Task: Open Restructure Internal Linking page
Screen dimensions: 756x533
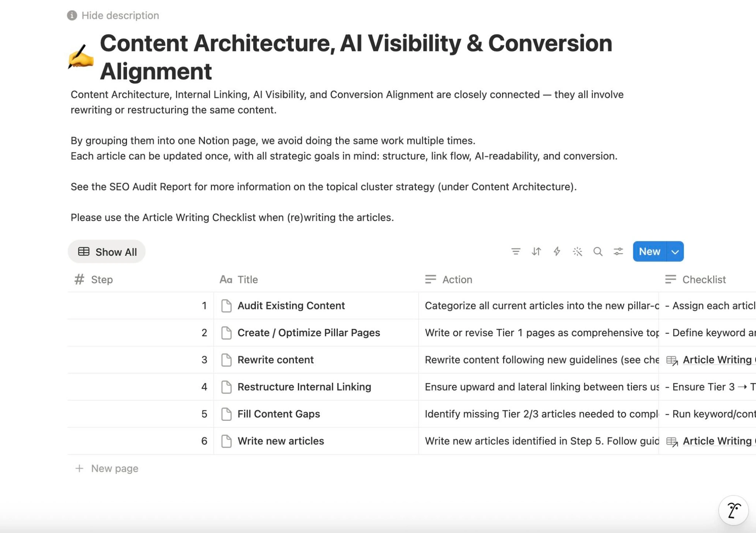Action: point(304,387)
